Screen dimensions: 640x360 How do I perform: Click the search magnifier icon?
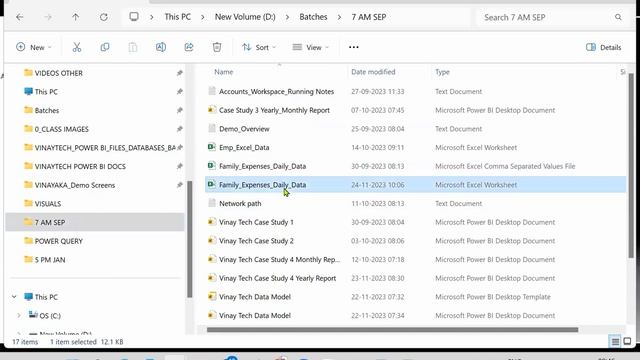[618, 17]
